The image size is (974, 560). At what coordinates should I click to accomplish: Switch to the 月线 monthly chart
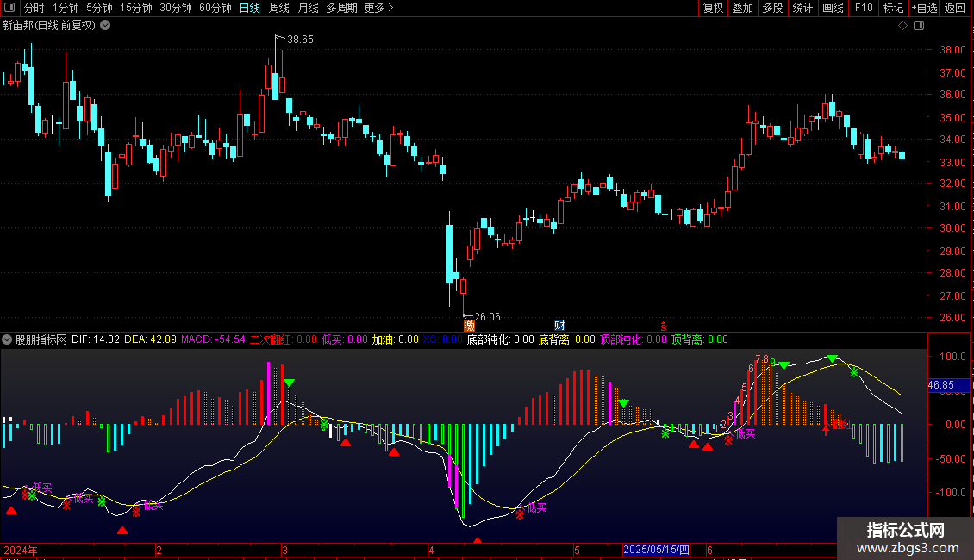[x=308, y=8]
